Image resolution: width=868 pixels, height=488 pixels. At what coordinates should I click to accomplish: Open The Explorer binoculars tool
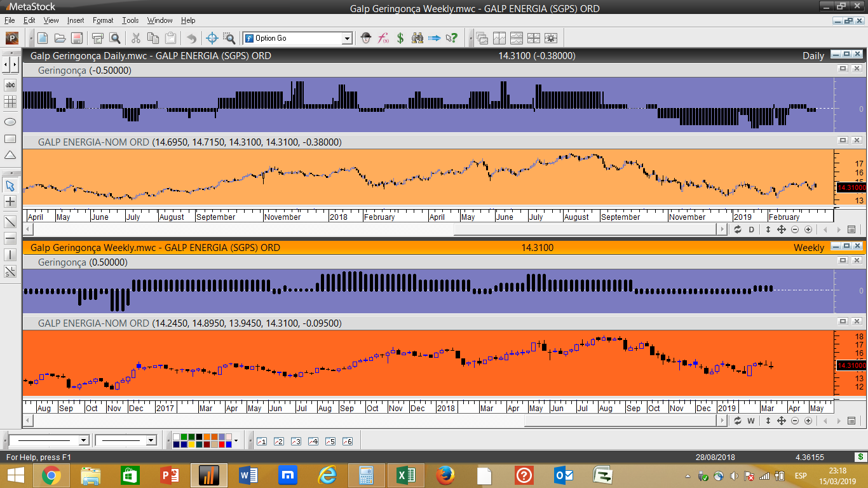coord(417,38)
